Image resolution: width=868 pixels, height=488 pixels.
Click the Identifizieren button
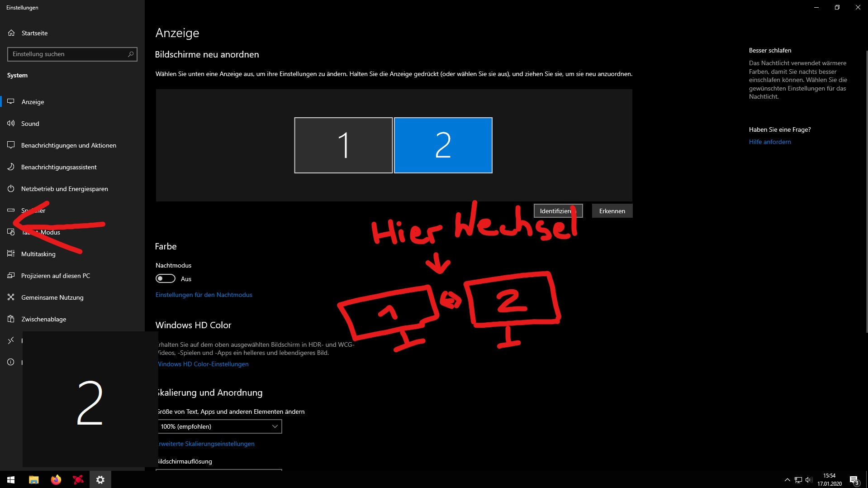558,211
